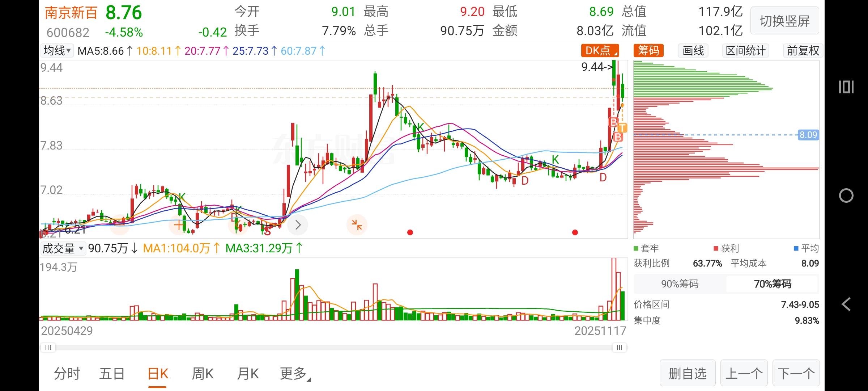The height and width of the screenshot is (391, 868).
Task: Click the collapse arrows circle icon
Action: pyautogui.click(x=357, y=225)
